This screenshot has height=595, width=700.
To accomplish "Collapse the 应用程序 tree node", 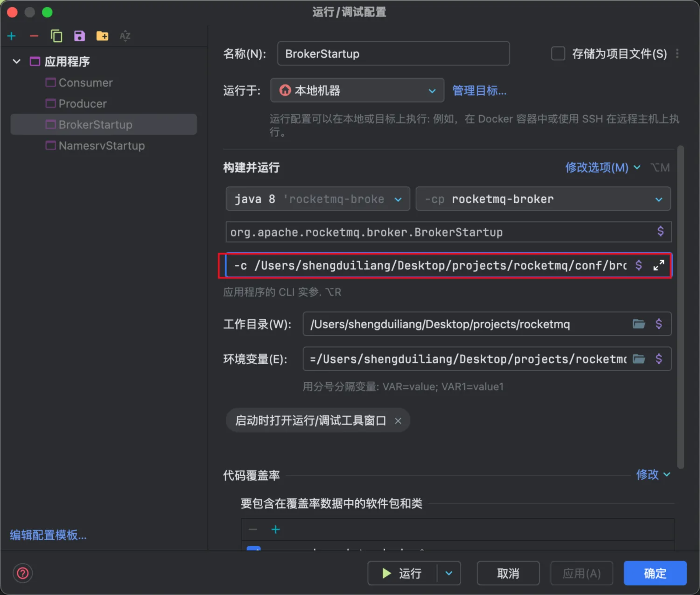I will [16, 61].
